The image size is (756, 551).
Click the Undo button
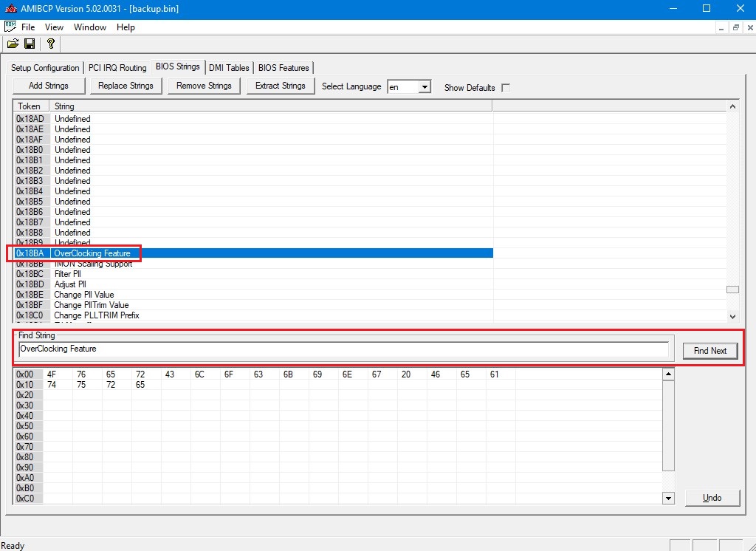pyautogui.click(x=712, y=498)
